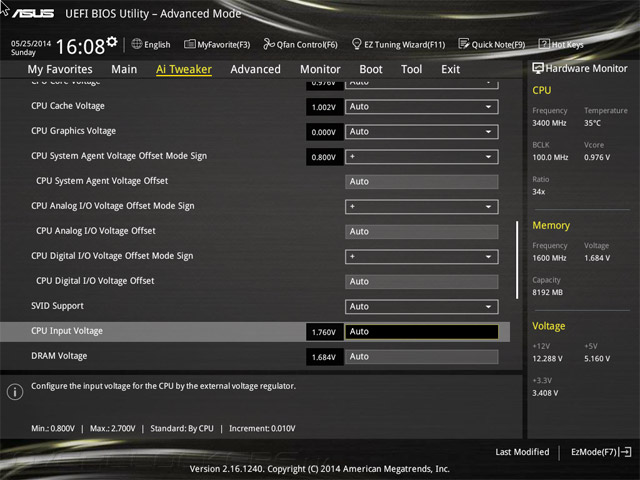The image size is (640, 480).
Task: Click the settings list vertical scrollbar
Action: (517, 260)
